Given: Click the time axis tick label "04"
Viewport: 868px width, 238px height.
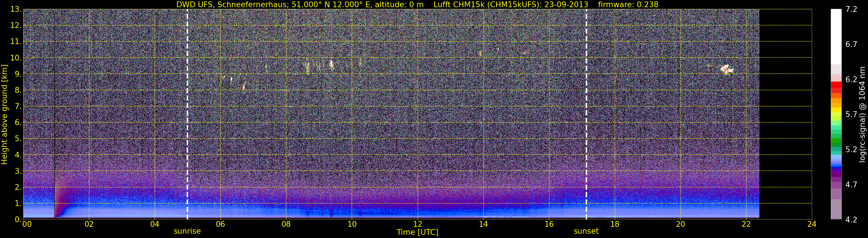Looking at the screenshot, I should [155, 224].
